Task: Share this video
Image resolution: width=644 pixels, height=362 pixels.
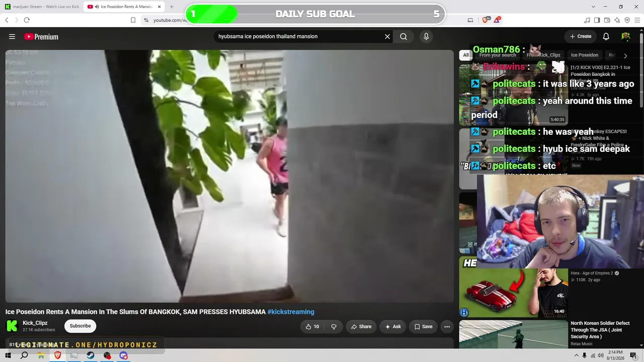Action: [361, 326]
